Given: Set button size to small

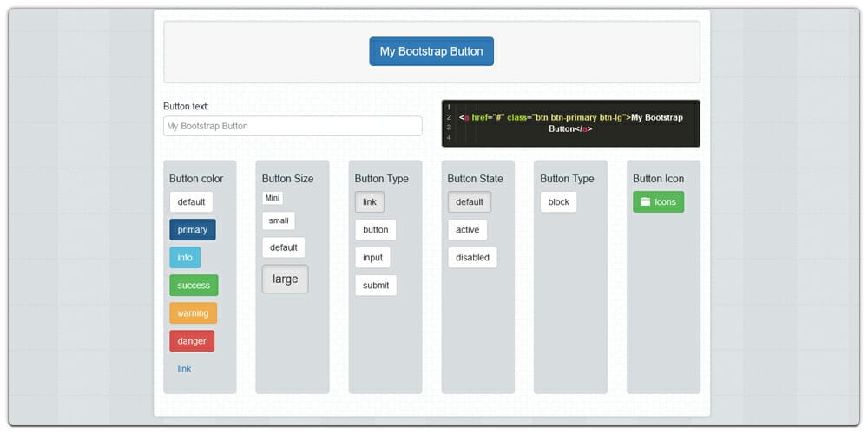Looking at the screenshot, I should tap(279, 220).
